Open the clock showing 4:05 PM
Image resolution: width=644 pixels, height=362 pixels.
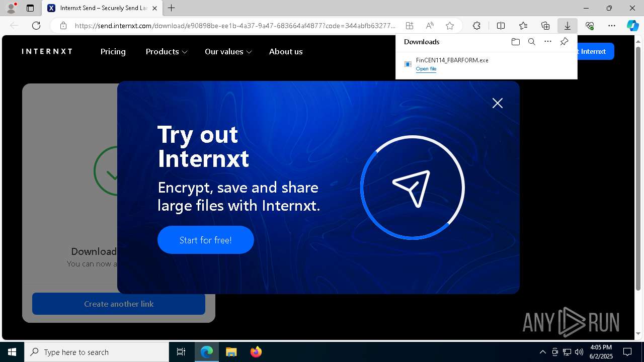click(x=601, y=351)
